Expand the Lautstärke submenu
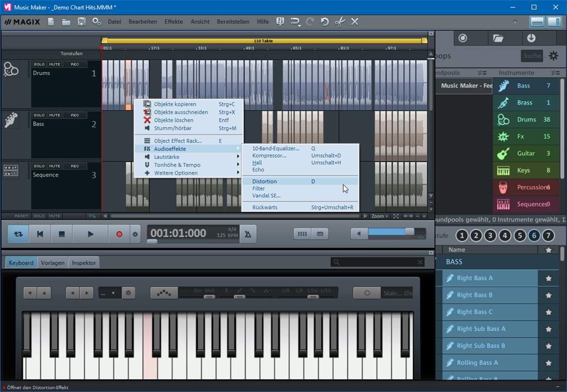 pyautogui.click(x=189, y=157)
